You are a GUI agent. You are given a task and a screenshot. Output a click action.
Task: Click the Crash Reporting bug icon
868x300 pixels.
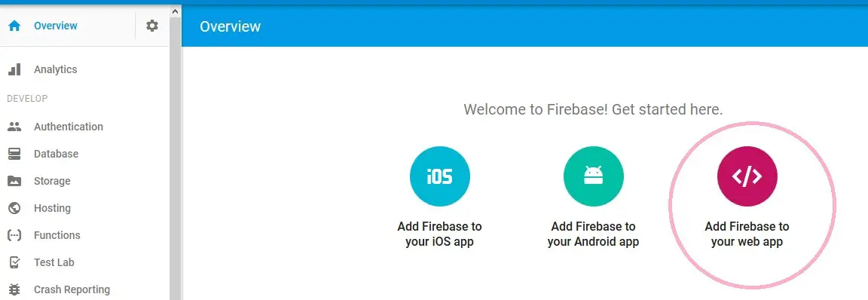pos(14,289)
